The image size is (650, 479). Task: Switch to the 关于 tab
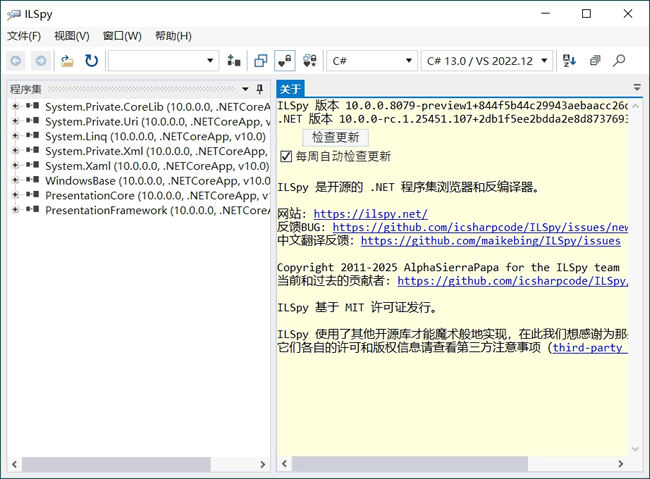coord(290,89)
